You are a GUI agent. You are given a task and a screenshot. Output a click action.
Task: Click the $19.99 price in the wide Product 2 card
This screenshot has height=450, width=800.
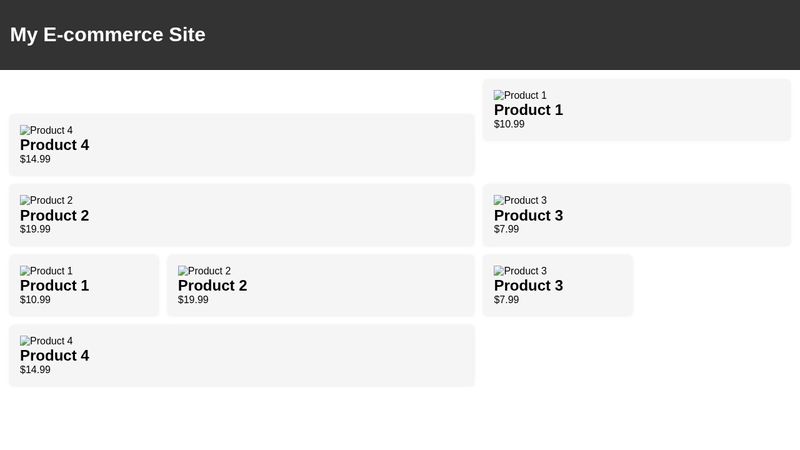click(35, 229)
